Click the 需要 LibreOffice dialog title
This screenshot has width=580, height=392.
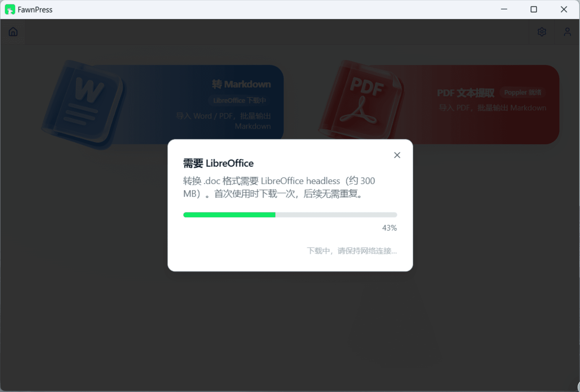click(218, 163)
